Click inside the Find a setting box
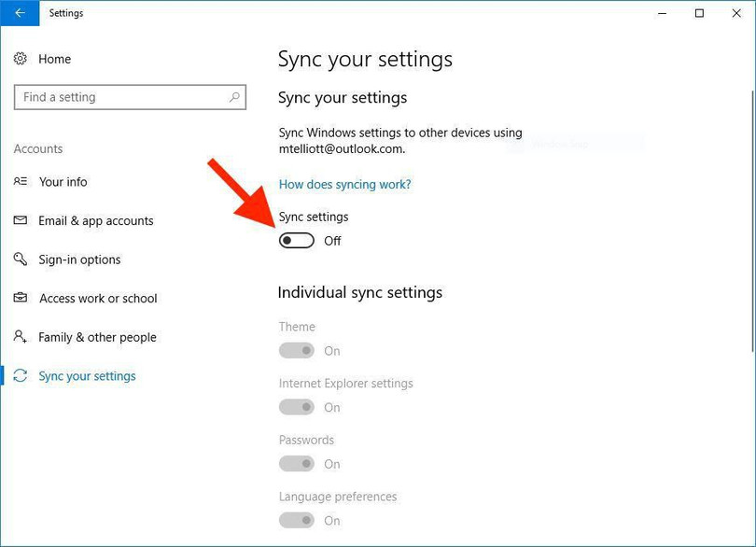 tap(121, 97)
